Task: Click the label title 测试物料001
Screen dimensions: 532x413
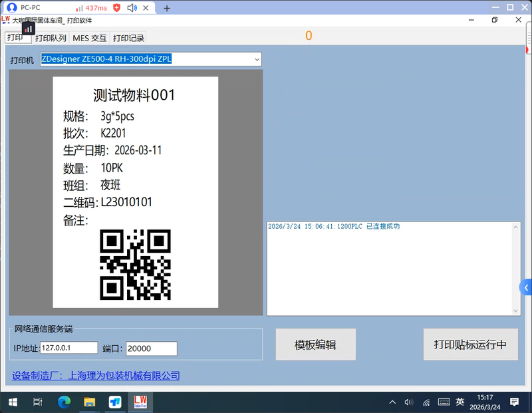Action: pyautogui.click(x=134, y=95)
